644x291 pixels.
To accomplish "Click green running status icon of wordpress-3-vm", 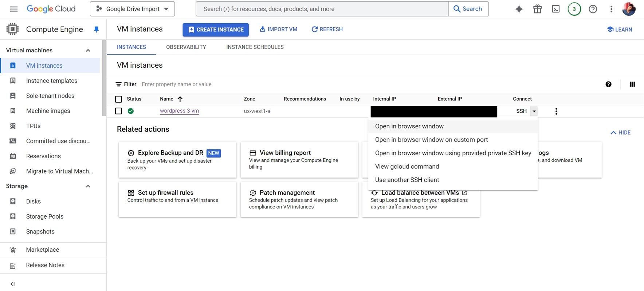I will [131, 111].
